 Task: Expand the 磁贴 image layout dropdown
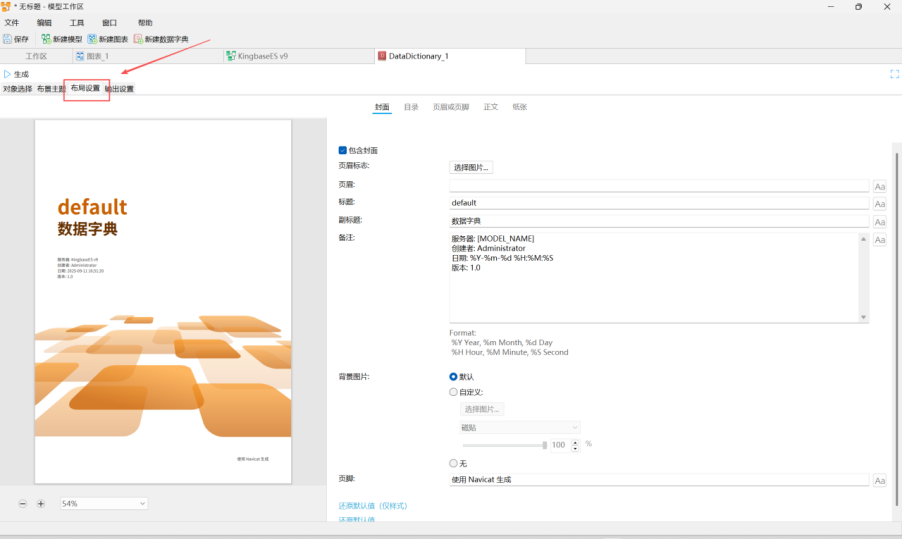pyautogui.click(x=519, y=427)
